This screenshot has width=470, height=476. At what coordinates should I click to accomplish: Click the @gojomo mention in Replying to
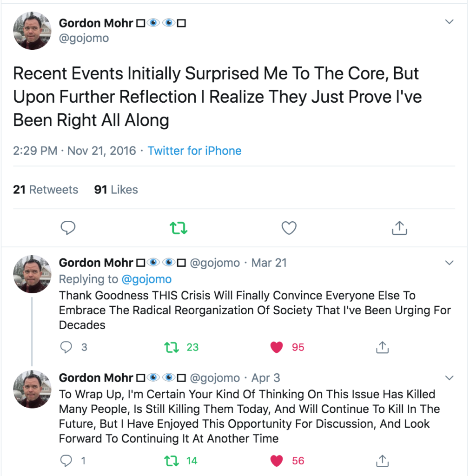point(146,279)
